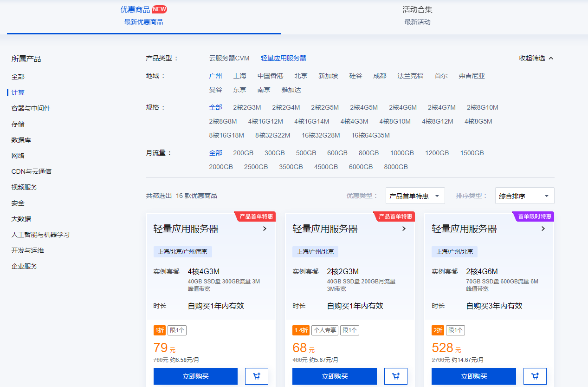
Task: Add the 528元 server to cart
Action: [x=535, y=376]
